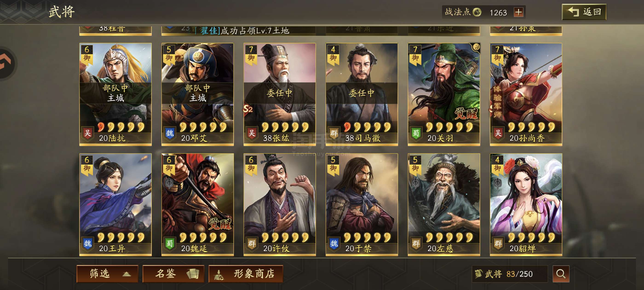
Task: Expand the 筛选 filter menu
Action: point(107,274)
